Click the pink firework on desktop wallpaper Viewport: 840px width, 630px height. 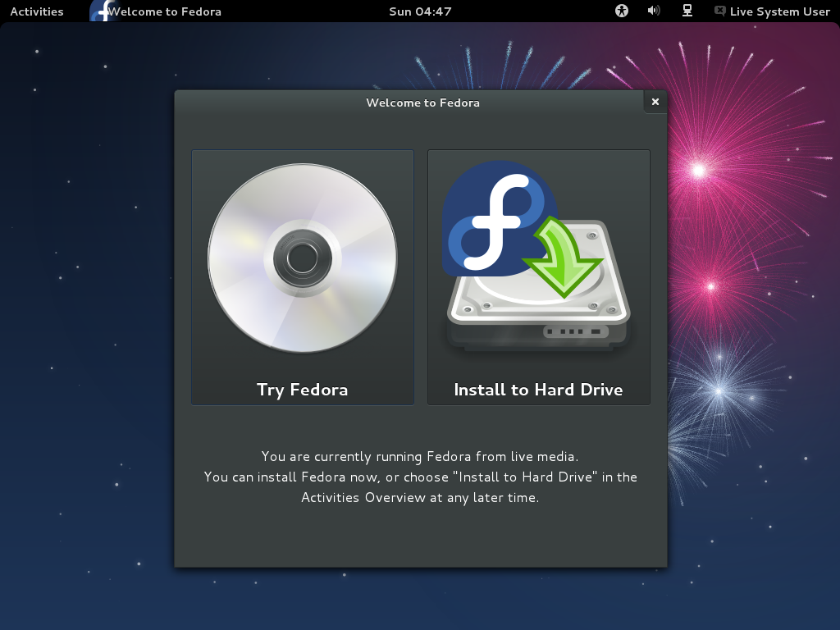[699, 171]
